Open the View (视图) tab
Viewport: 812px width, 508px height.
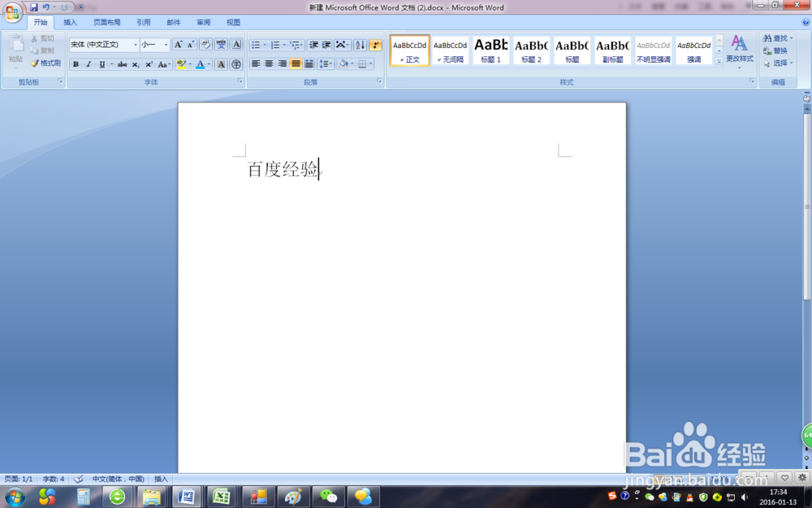click(x=233, y=22)
